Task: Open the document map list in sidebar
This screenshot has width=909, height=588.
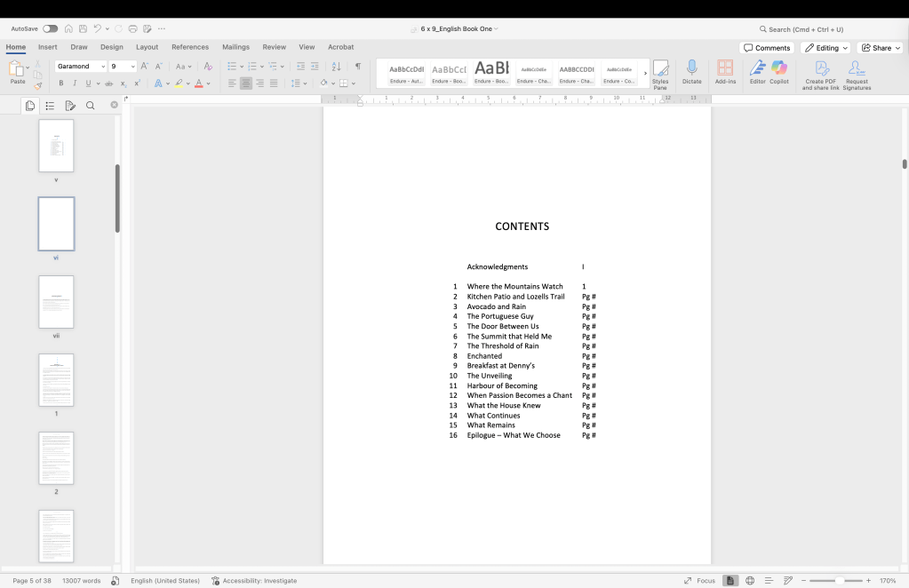Action: point(50,106)
